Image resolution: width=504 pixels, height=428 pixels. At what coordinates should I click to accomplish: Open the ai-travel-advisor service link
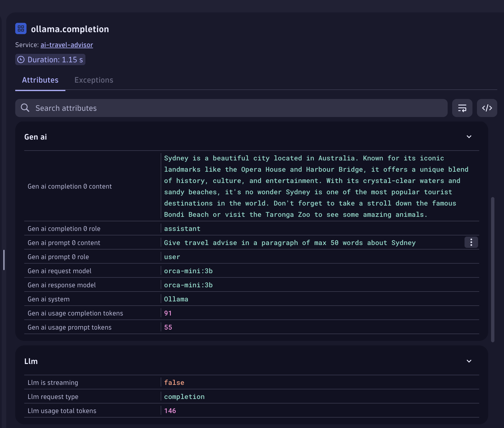click(x=67, y=45)
